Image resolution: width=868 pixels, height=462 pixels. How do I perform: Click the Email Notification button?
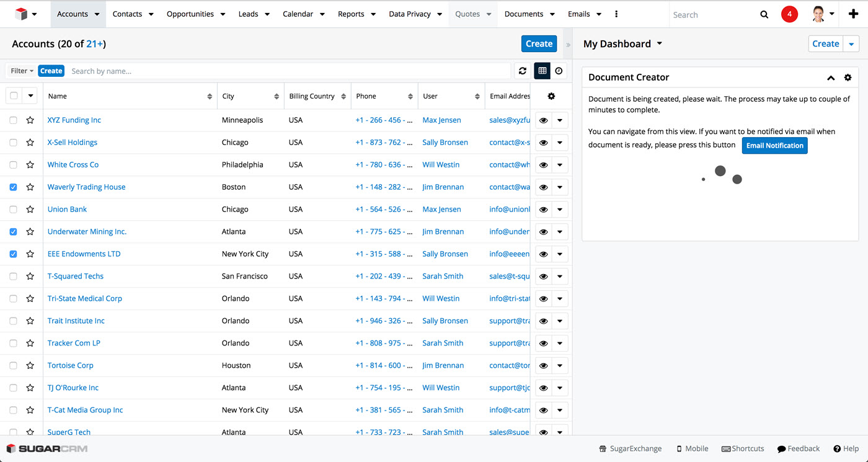[774, 146]
